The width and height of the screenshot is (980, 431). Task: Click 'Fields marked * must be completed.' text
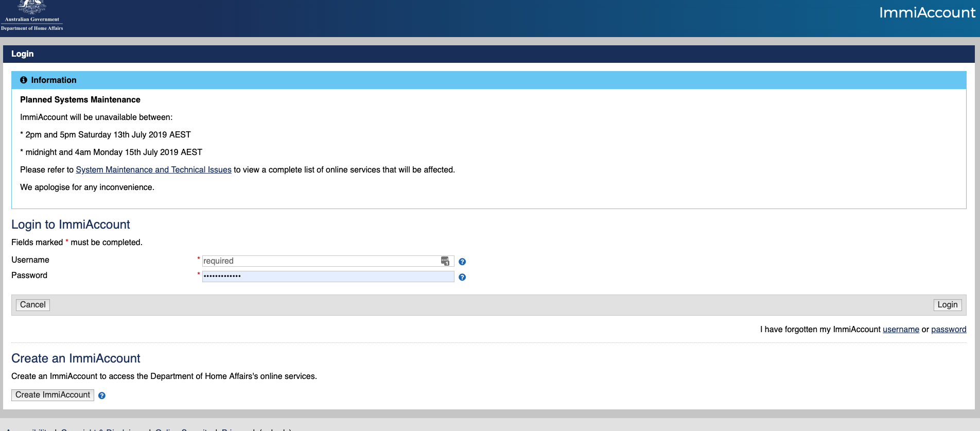point(77,243)
